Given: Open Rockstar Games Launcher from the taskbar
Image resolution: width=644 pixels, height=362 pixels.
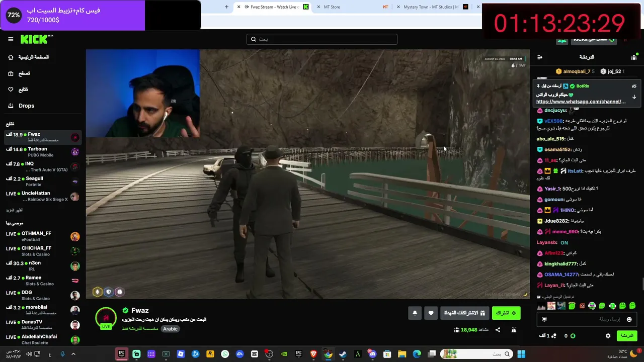Looking at the screenshot, I should point(210,354).
